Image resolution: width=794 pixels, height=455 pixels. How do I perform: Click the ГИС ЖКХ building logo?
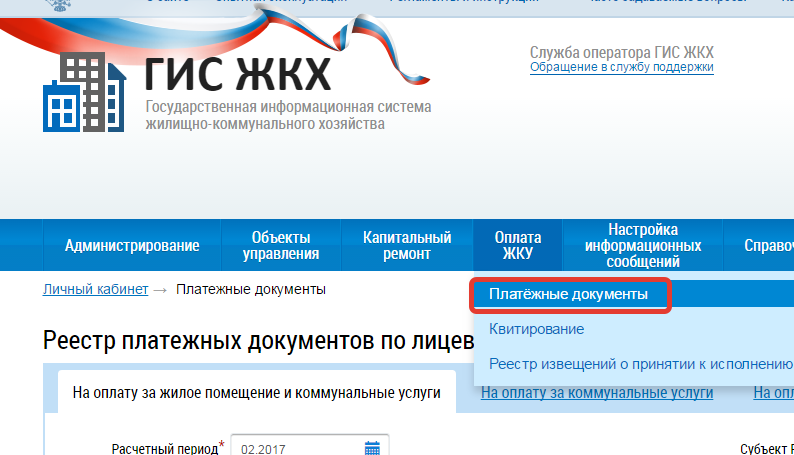[x=85, y=92]
